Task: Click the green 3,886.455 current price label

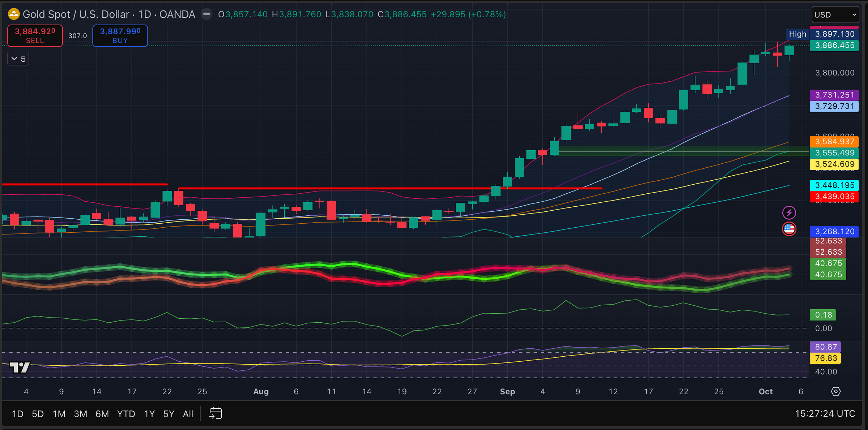Action: point(834,46)
